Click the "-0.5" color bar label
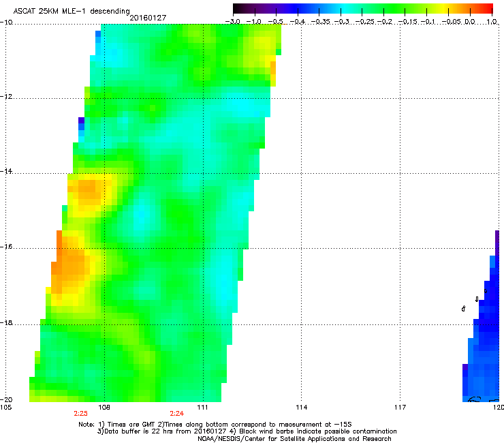504x443 pixels. (275, 22)
